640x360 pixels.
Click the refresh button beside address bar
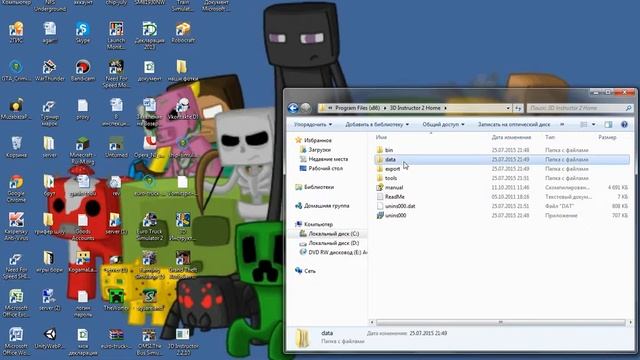point(518,108)
